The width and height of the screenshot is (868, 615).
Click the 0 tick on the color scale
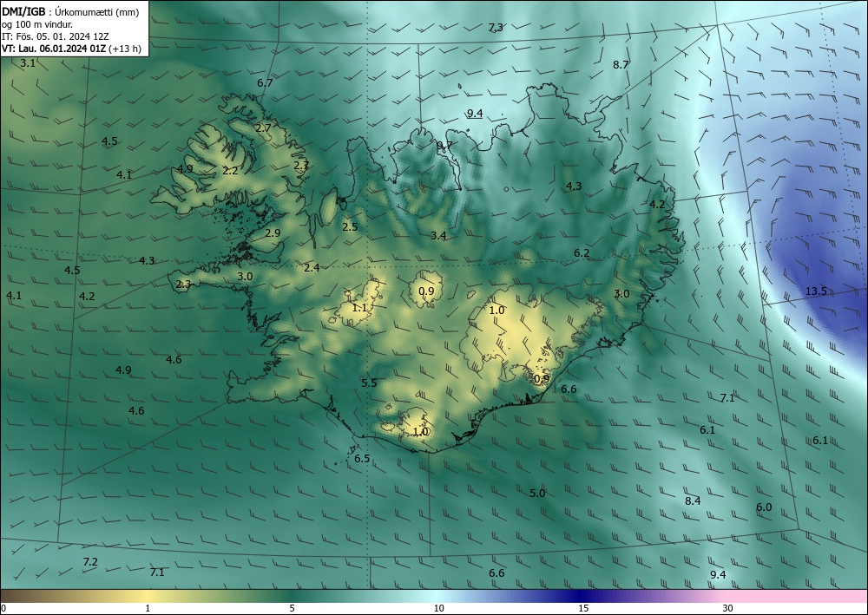click(3, 609)
